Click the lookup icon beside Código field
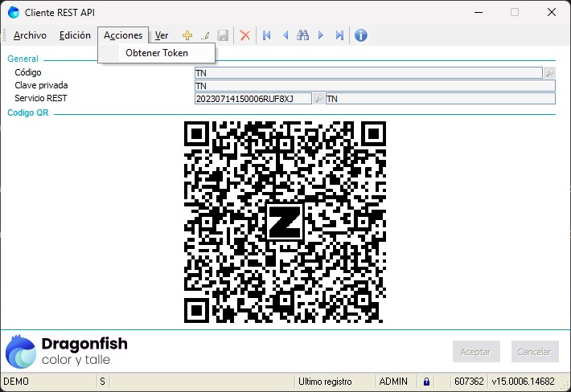Image resolution: width=571 pixels, height=392 pixels. (x=549, y=73)
